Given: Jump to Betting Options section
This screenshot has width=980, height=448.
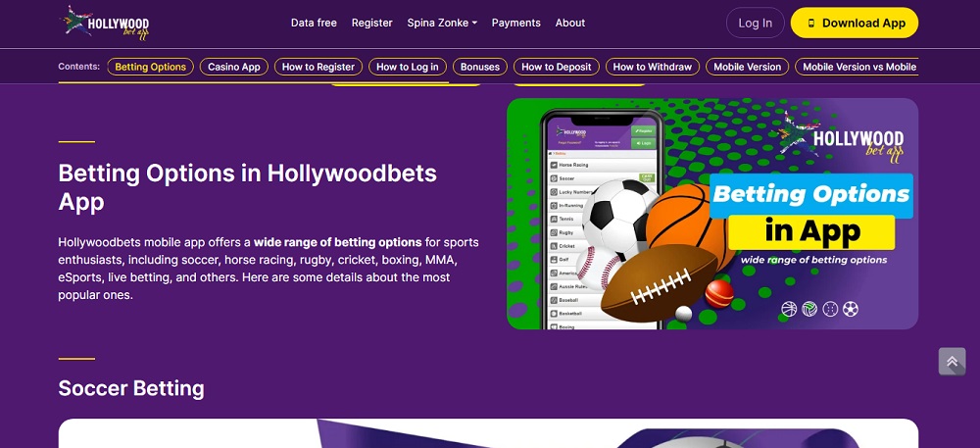Looking at the screenshot, I should click(151, 67).
